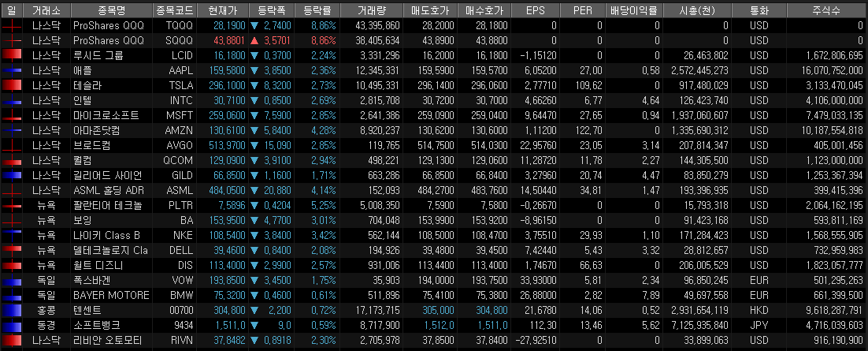Click the daily candle icon for SQQQ

[11, 40]
